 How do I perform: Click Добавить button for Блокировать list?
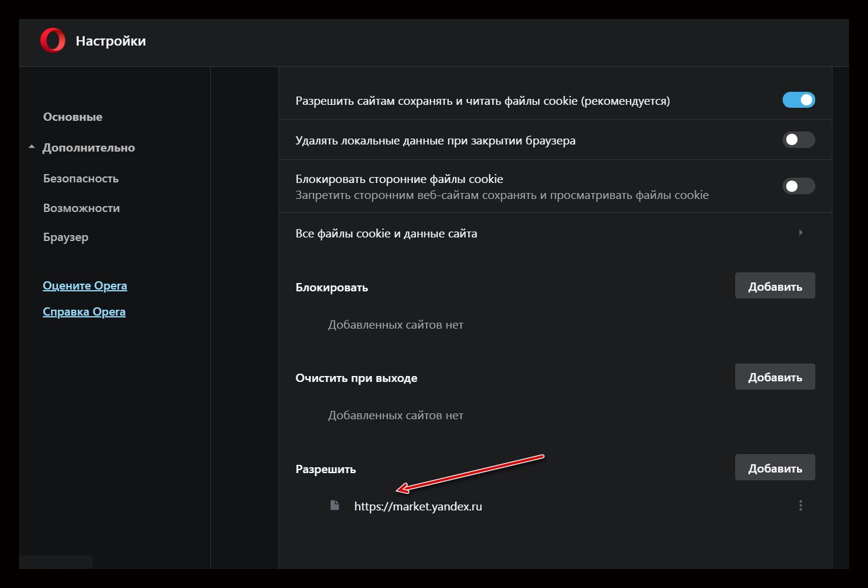tap(774, 287)
